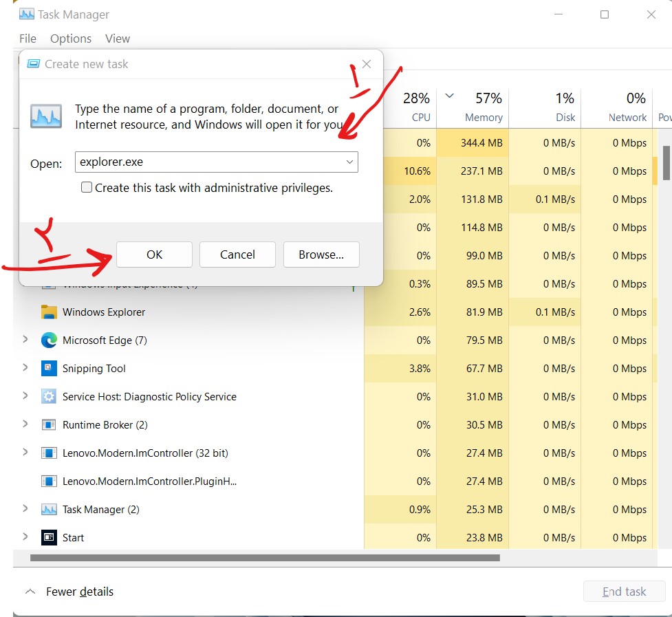Sort processes by the Network column
Image resolution: width=672 pixels, height=617 pixels.
[x=616, y=107]
